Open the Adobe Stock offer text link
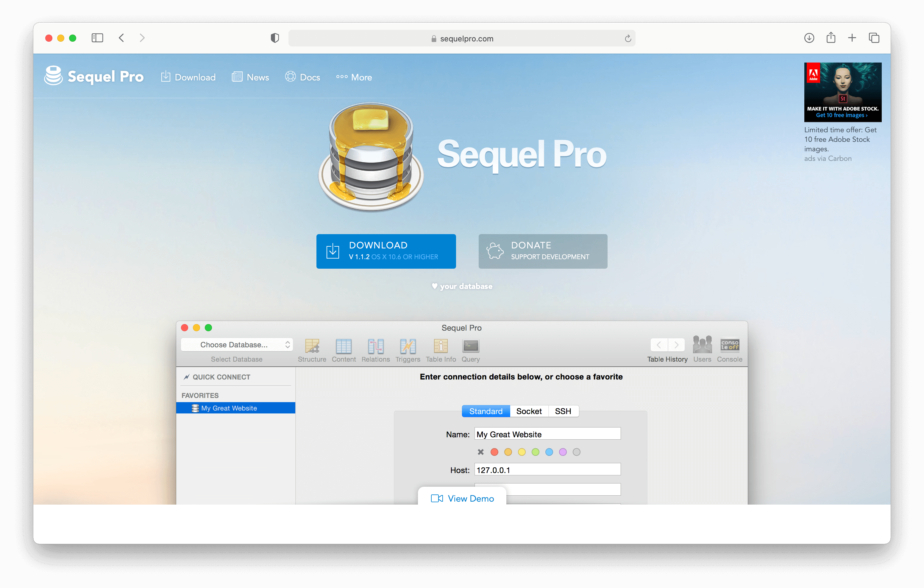924x588 pixels. [x=840, y=139]
